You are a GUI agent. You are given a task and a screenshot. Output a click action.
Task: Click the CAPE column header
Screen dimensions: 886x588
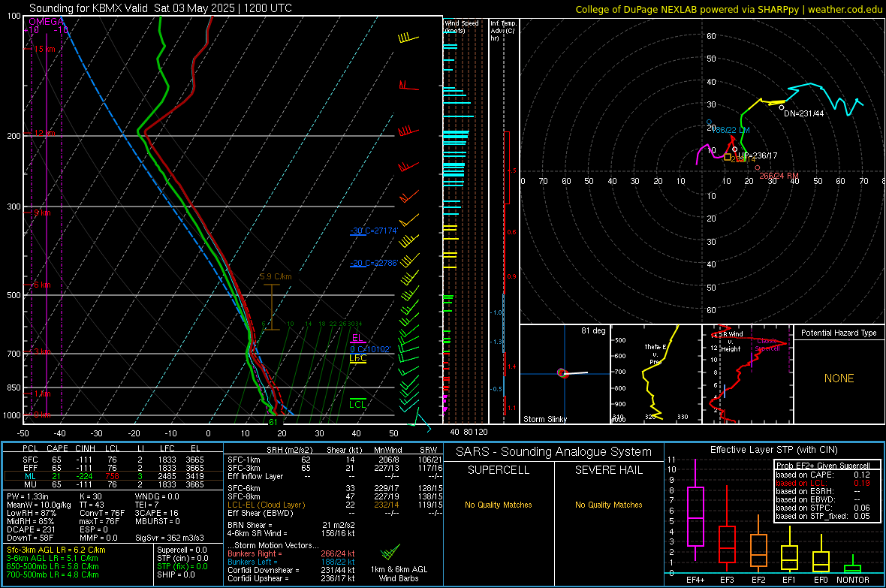point(57,448)
